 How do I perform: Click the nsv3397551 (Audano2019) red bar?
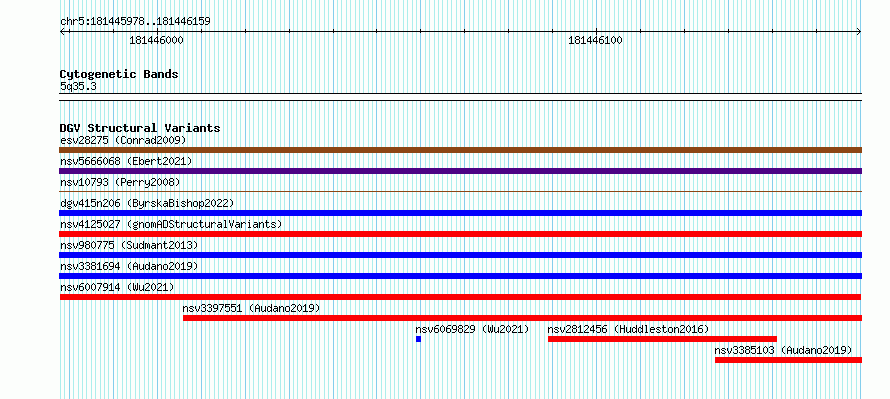522,318
